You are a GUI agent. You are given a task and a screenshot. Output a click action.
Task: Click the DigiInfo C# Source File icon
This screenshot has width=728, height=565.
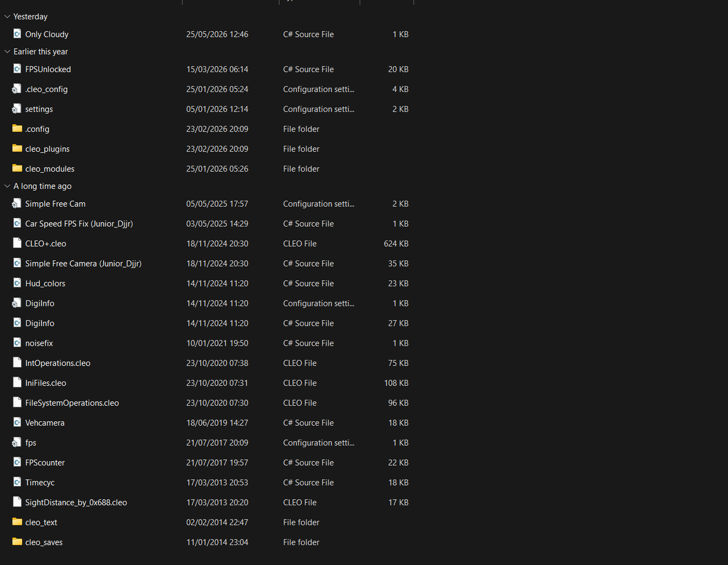point(17,323)
